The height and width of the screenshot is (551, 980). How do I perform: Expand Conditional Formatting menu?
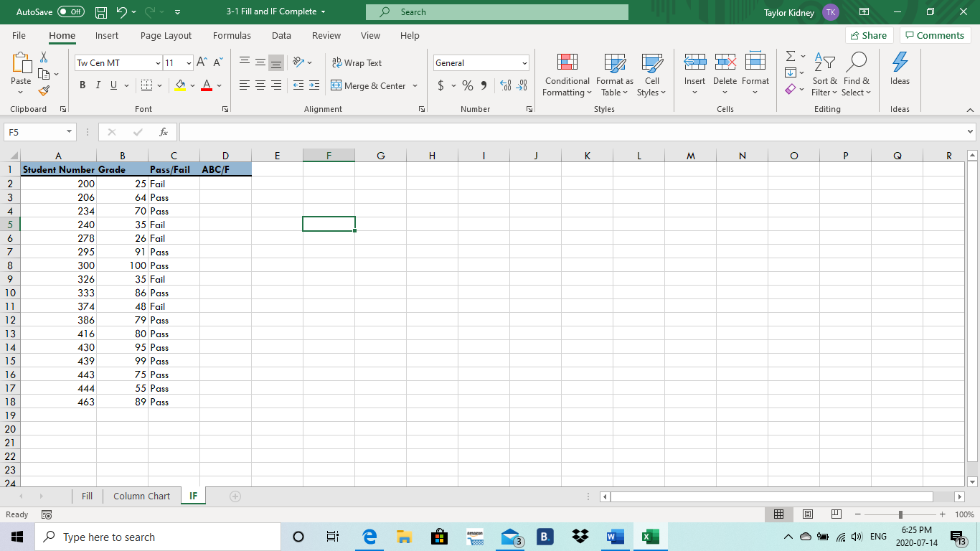(x=567, y=75)
